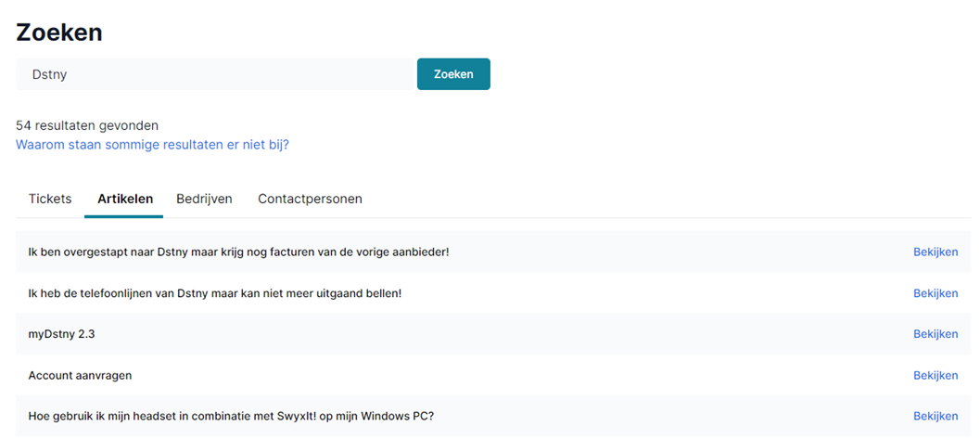Open 'Waarom staan sommige resultaten er niet bij?' link
The height and width of the screenshot is (439, 980).
(x=152, y=145)
